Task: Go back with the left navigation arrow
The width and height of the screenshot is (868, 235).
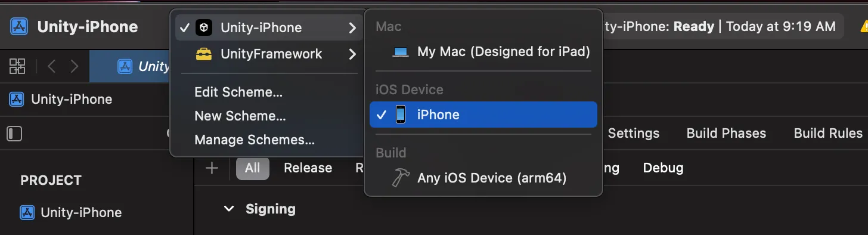Action: tap(51, 66)
